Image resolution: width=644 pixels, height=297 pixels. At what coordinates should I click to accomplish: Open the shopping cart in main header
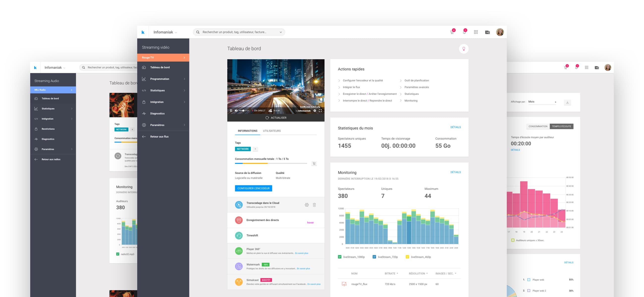point(452,32)
